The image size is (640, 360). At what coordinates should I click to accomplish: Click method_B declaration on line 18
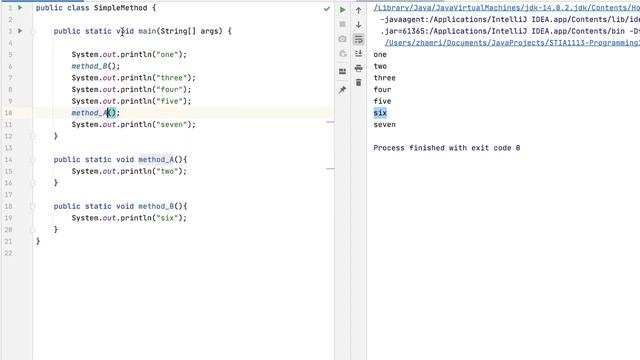coord(156,206)
